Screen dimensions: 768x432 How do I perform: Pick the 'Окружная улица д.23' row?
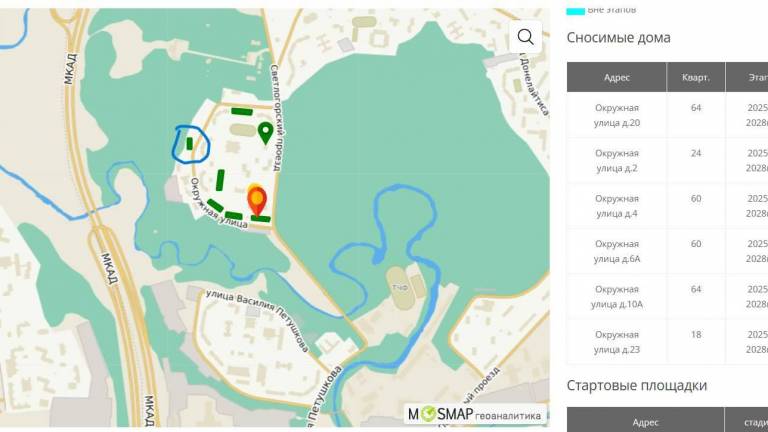(x=617, y=341)
